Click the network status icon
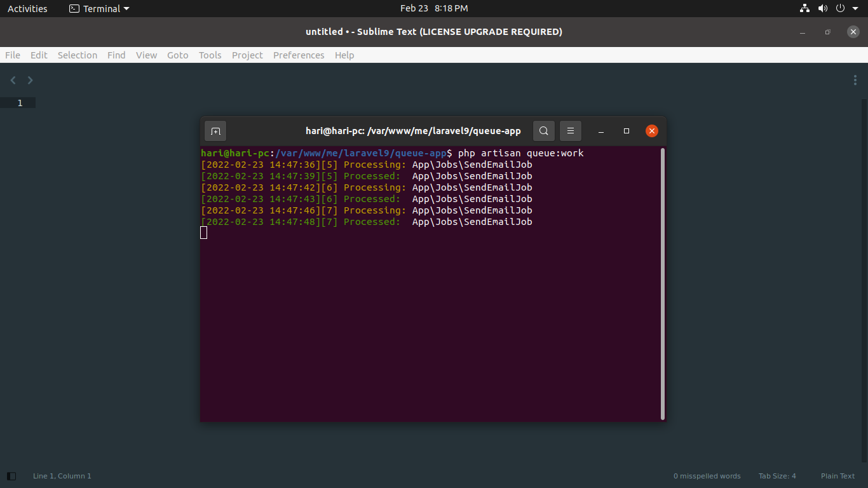Viewport: 868px width, 488px height. 804,8
